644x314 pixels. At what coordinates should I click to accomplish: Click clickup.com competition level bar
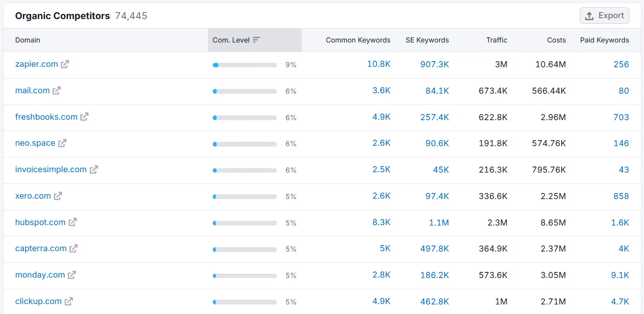(245, 302)
